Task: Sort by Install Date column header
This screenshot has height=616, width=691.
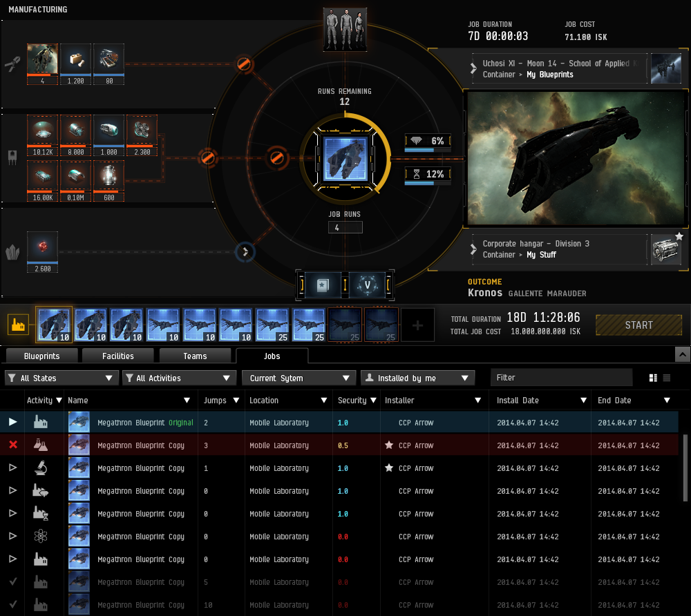Action: tap(540, 401)
